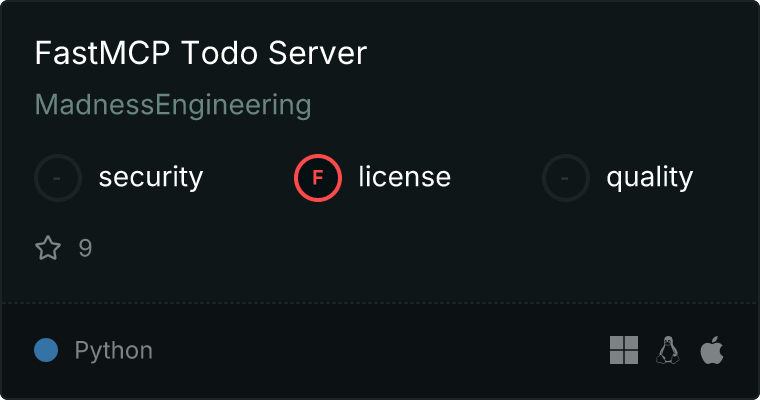Open the FastMCP Todo Server title

(x=201, y=54)
